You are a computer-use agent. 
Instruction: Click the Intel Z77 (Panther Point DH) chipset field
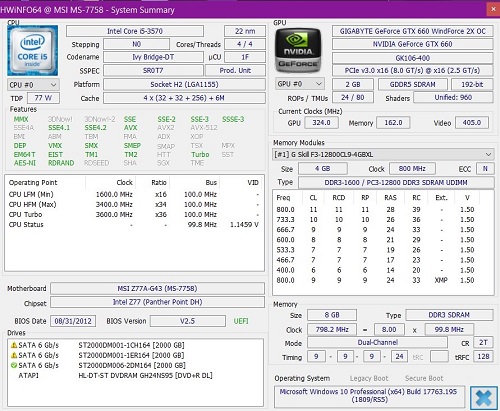157,302
